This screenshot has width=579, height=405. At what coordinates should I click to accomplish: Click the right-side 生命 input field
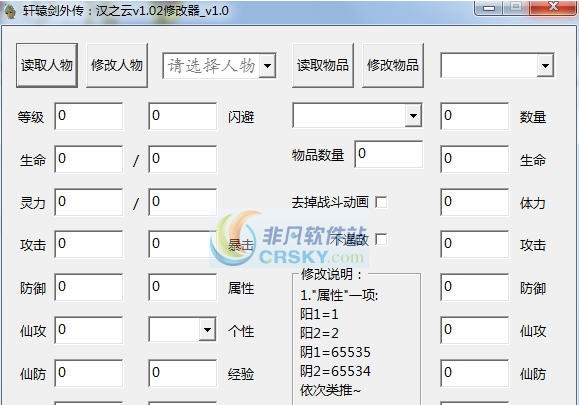pos(474,159)
